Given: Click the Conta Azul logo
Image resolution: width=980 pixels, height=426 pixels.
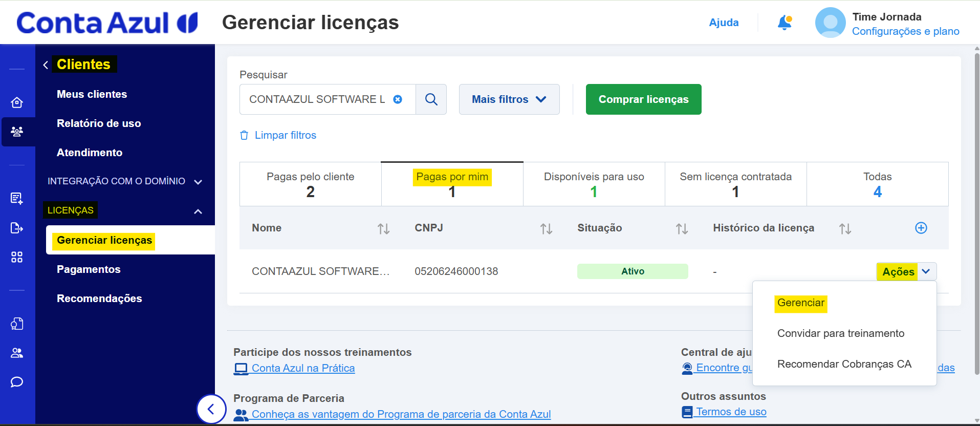Looking at the screenshot, I should (x=107, y=23).
